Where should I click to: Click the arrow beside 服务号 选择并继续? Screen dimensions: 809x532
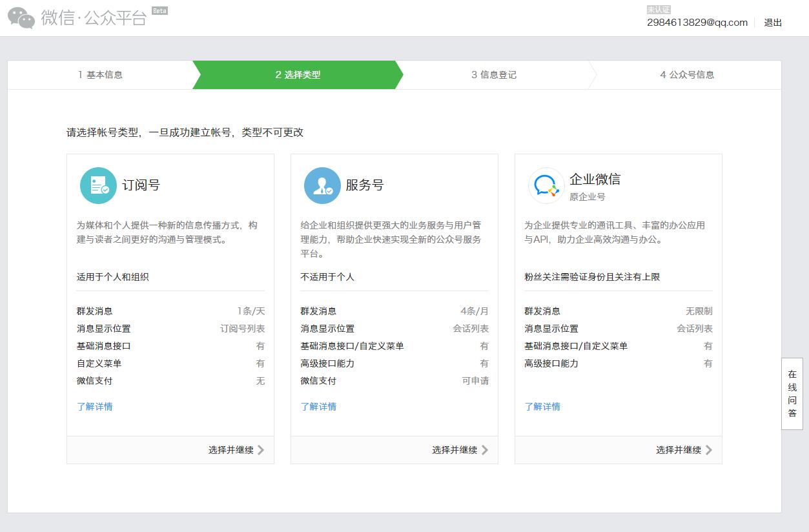pos(485,450)
